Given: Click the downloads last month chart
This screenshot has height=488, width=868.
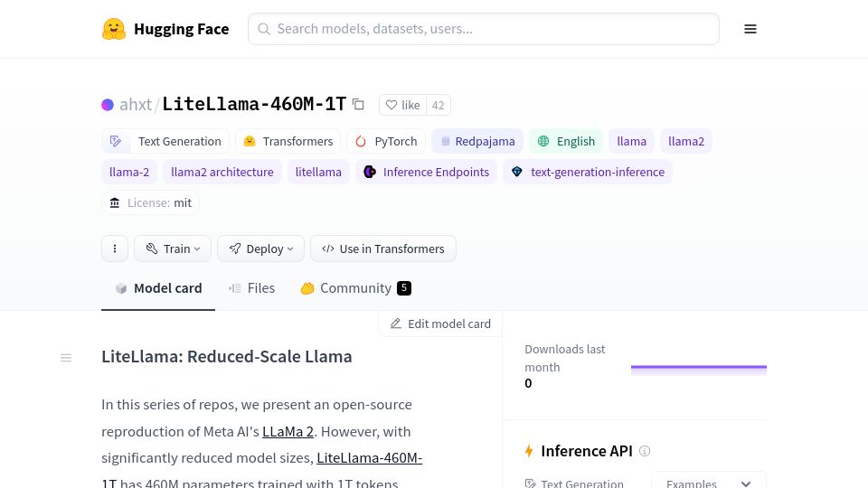Looking at the screenshot, I should [x=699, y=370].
